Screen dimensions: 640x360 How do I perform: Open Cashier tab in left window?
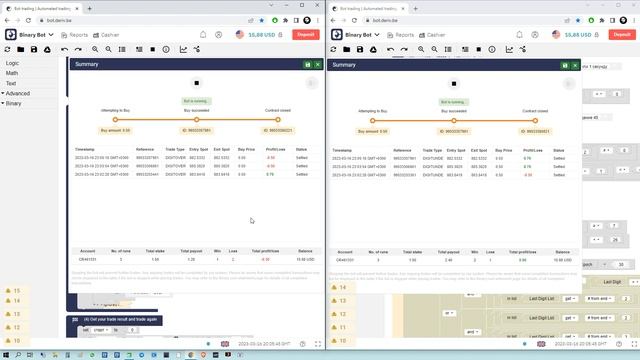pyautogui.click(x=106, y=35)
